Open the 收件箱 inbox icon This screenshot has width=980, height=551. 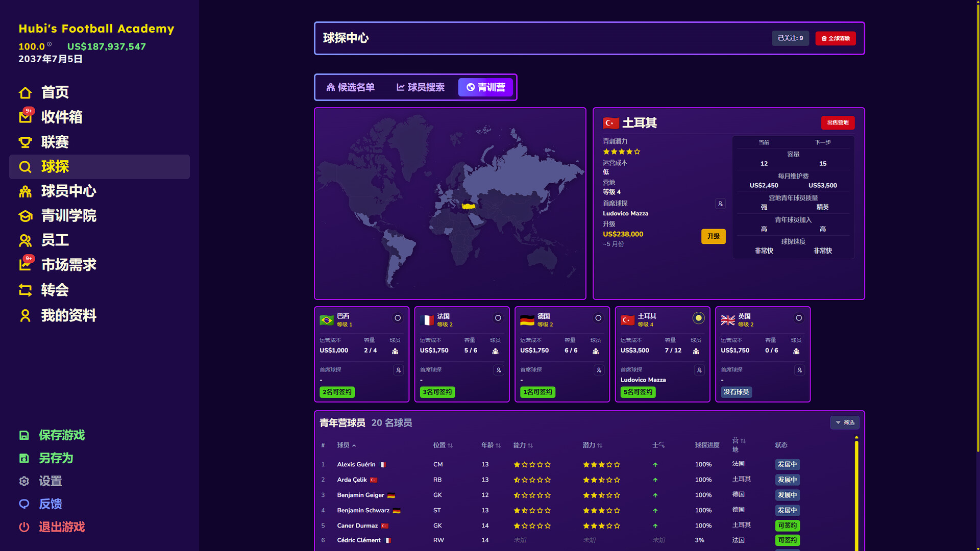(26, 117)
